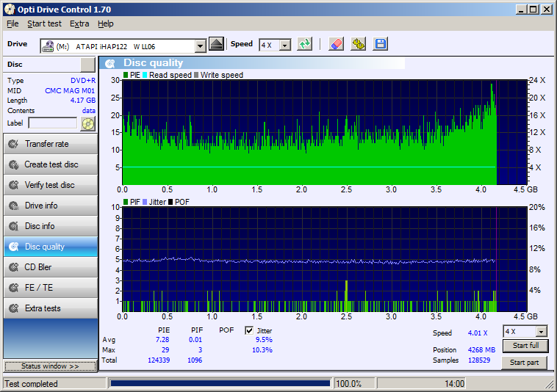Click the Read speed cyan legend swatch
The height and width of the screenshot is (392, 557).
point(145,75)
